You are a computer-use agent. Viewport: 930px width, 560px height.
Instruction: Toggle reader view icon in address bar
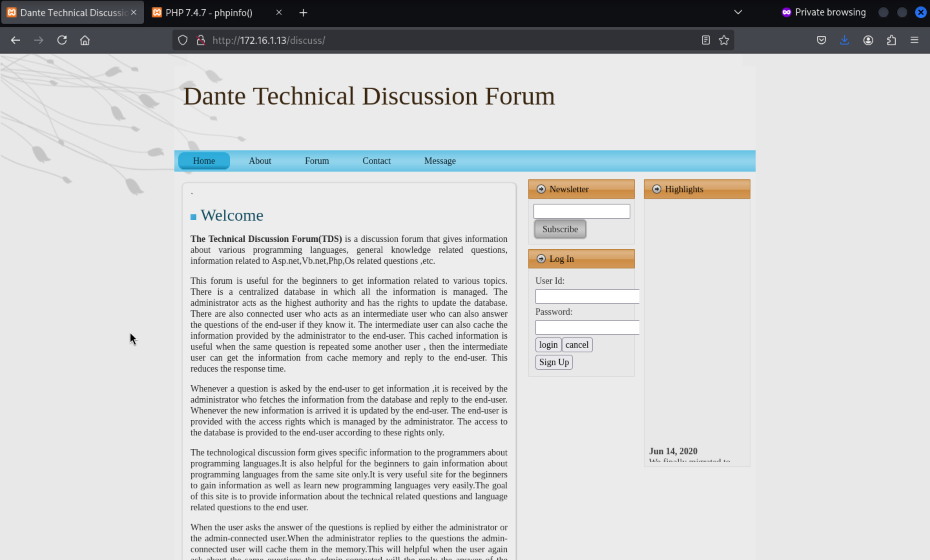click(706, 40)
